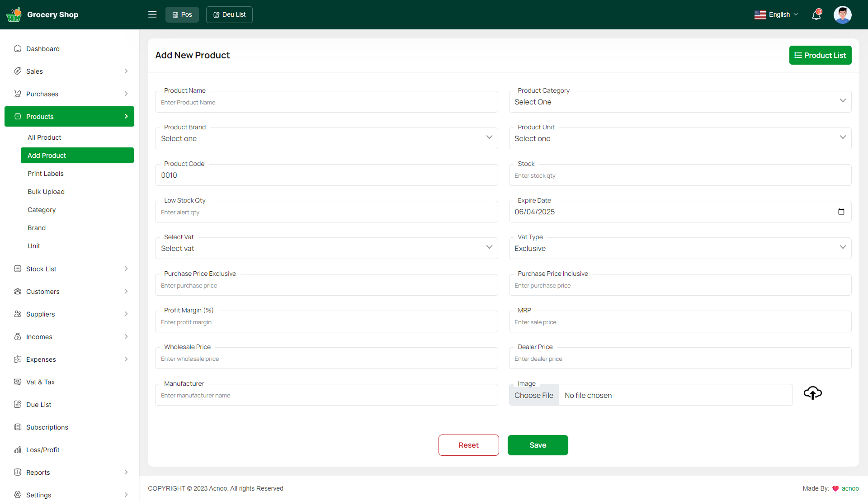
Task: Click the Sales tag icon
Action: [18, 71]
